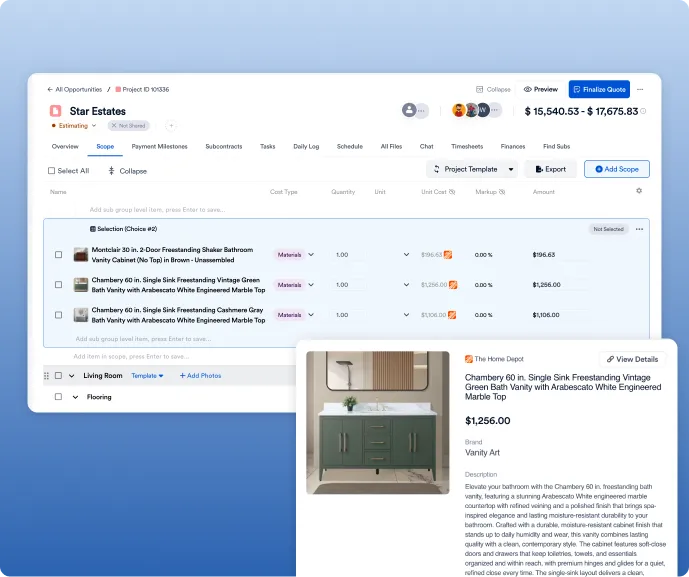Go to the Tasks tab

coord(267,146)
